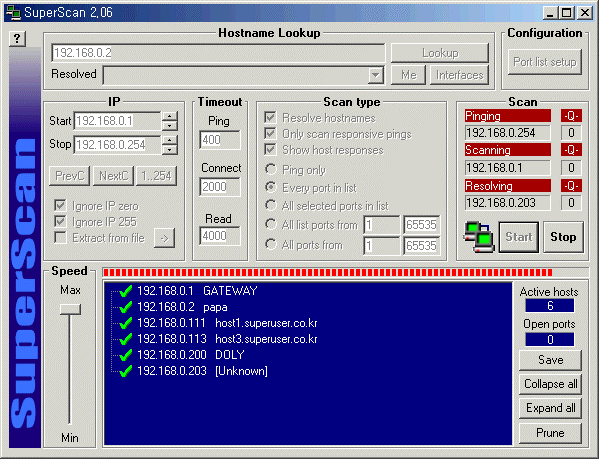Click the arrow button next to Extract from file
Screen dimensions: 599x459
[164, 238]
